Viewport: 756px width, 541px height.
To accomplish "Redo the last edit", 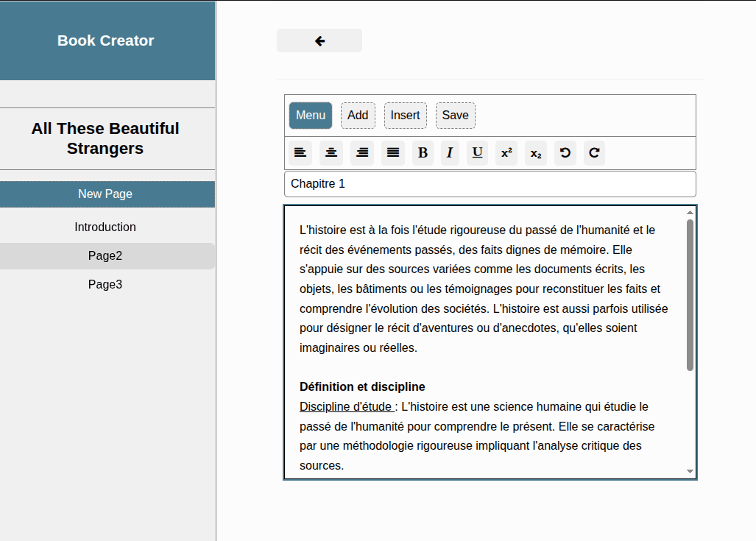I will click(x=594, y=153).
